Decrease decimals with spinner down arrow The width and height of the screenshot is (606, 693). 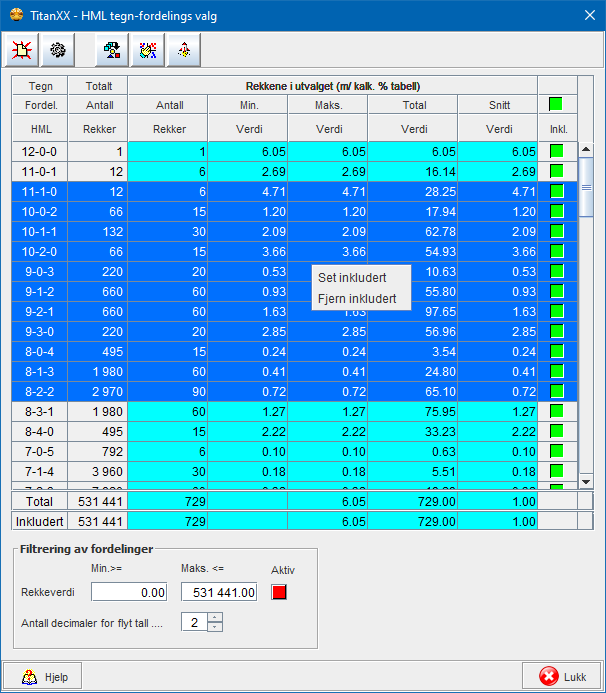(215, 627)
